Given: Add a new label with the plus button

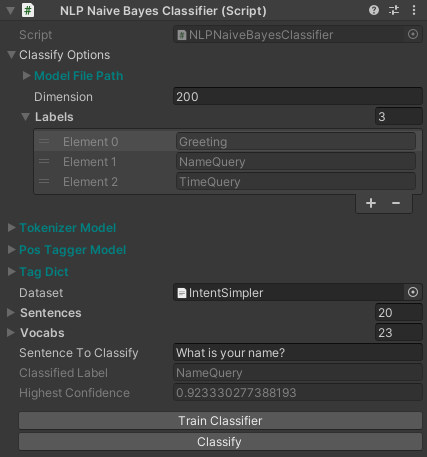Looking at the screenshot, I should click(x=371, y=203).
